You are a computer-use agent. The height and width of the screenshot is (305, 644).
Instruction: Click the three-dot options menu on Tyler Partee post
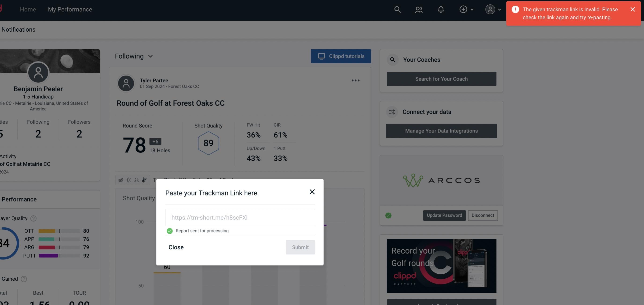[355, 81]
